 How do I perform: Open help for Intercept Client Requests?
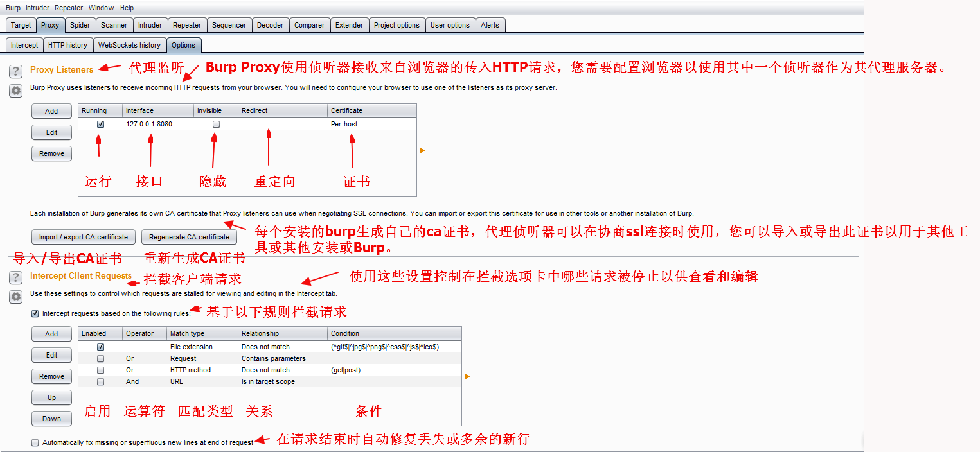[16, 277]
